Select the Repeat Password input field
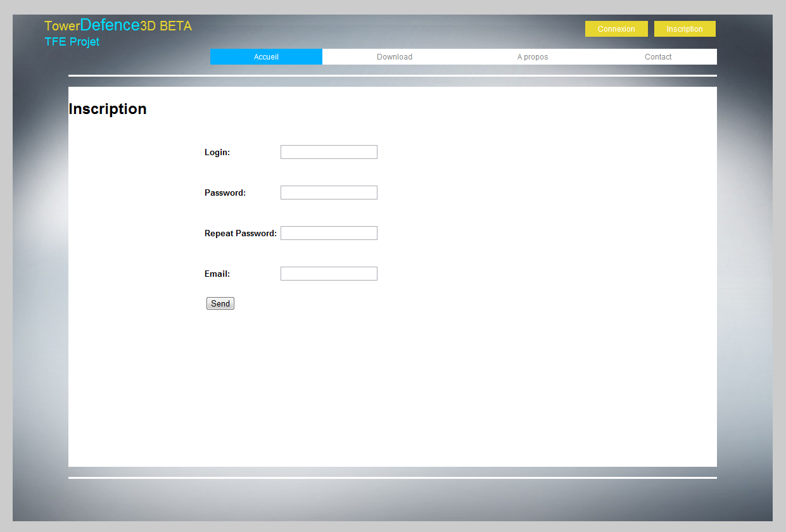This screenshot has height=532, width=786. pos(329,233)
